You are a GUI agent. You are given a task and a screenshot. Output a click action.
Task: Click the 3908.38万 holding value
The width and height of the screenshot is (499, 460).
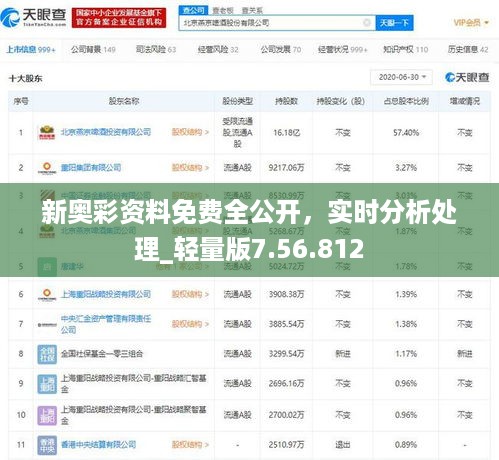pos(286,294)
